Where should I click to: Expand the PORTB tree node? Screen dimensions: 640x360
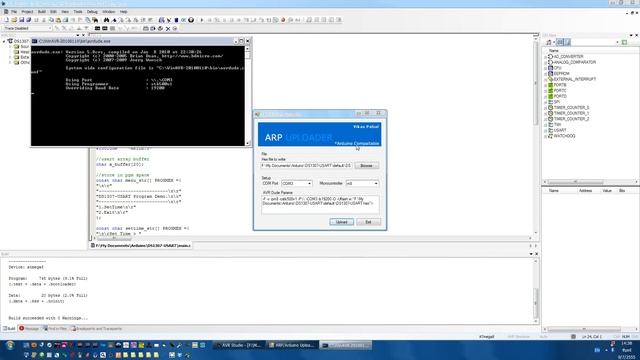tap(545, 85)
